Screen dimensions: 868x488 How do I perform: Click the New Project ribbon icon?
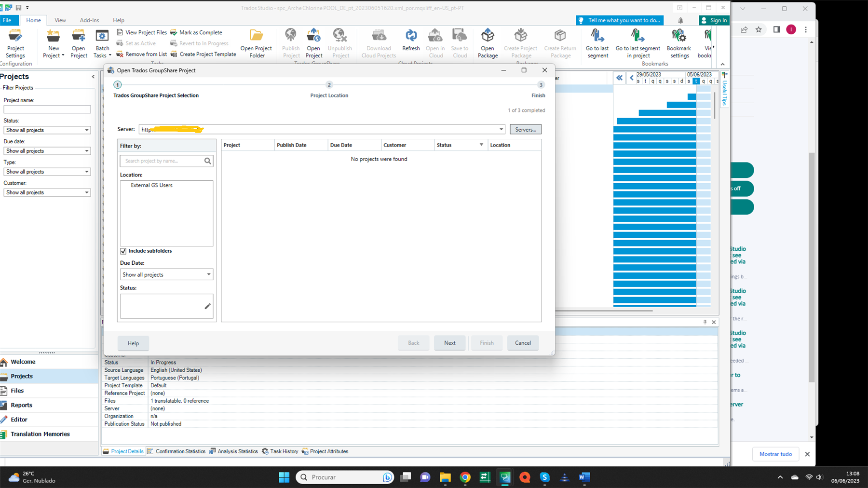(x=54, y=43)
